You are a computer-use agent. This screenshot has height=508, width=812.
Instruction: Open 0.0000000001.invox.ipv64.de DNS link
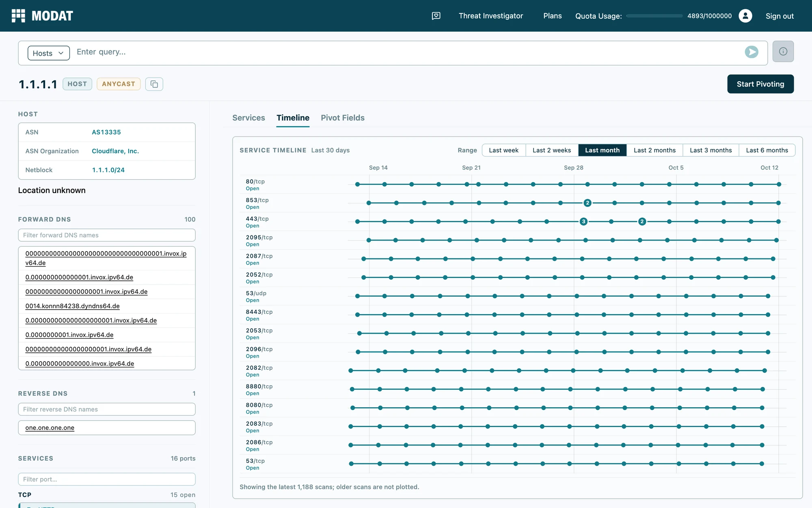coord(69,335)
